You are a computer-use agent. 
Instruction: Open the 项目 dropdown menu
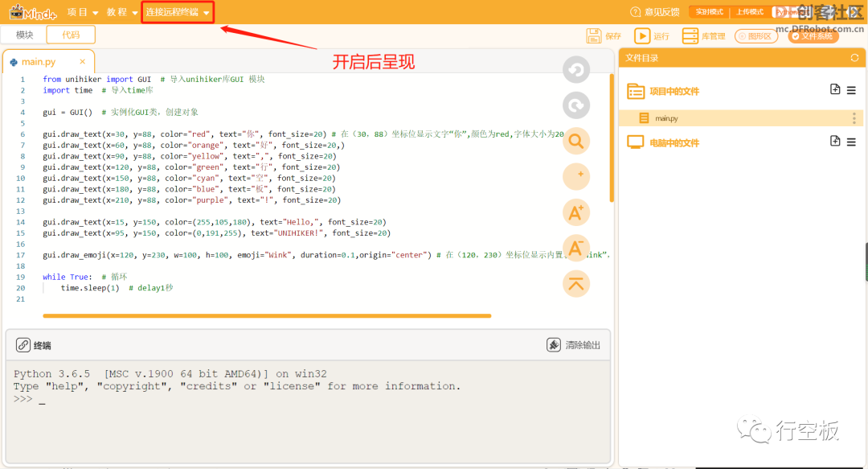point(82,12)
